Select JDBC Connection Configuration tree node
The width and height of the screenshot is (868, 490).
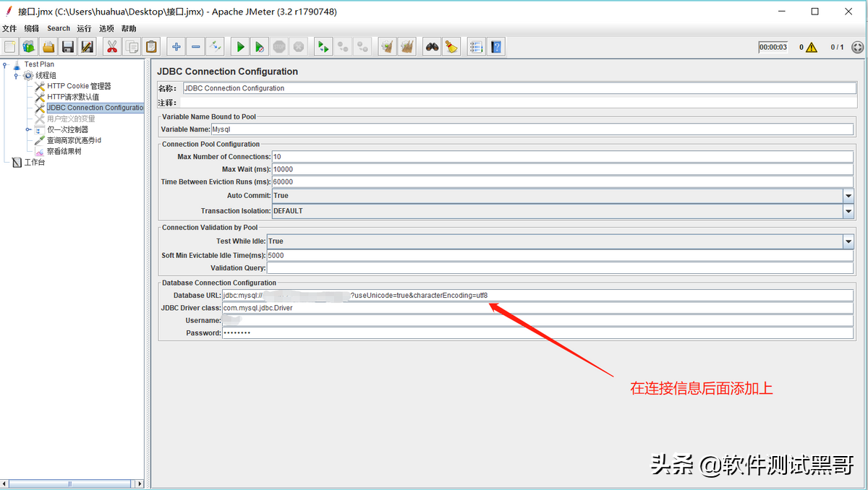click(x=95, y=108)
